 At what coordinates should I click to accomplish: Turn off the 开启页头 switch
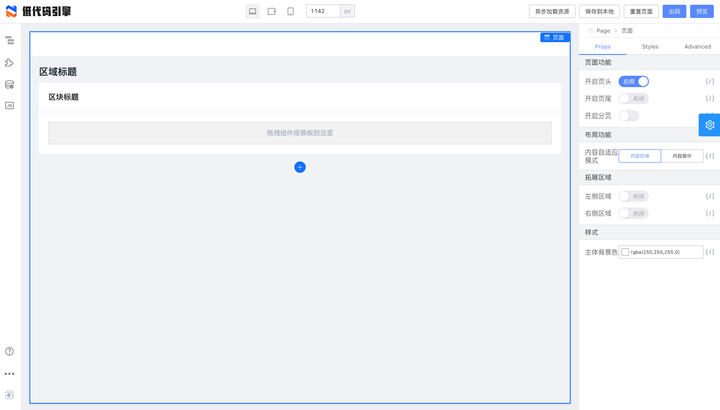pos(634,81)
